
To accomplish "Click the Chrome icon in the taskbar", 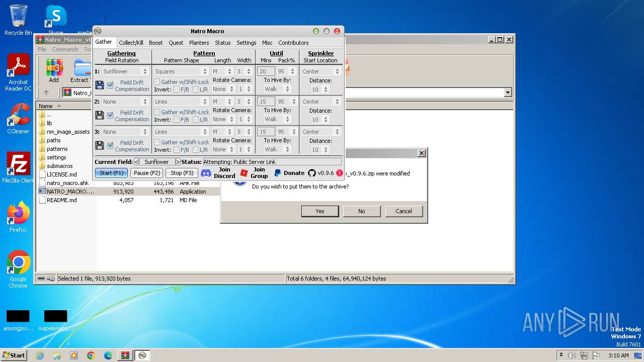I will (91, 355).
